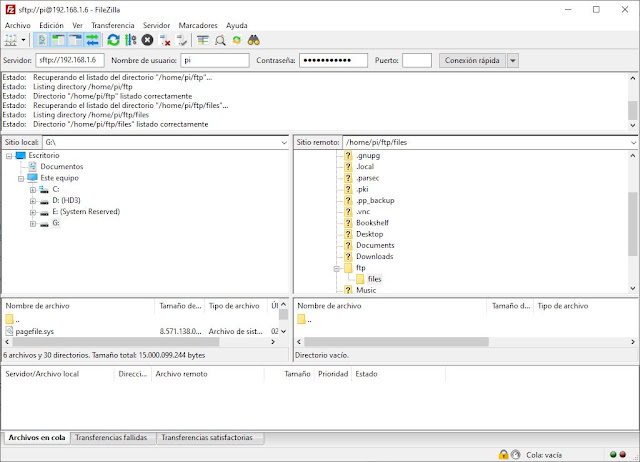Click the Nombre de usuario field

tap(215, 60)
